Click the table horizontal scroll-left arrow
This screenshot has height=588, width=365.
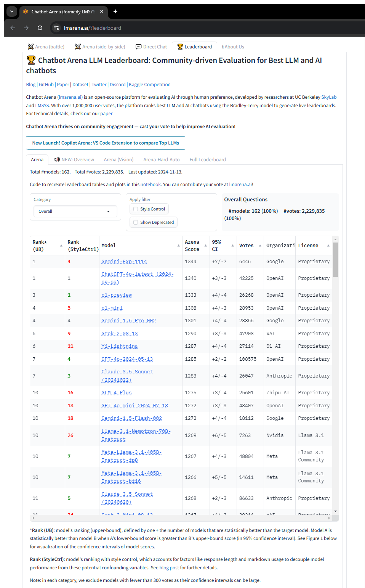pyautogui.click(x=33, y=518)
